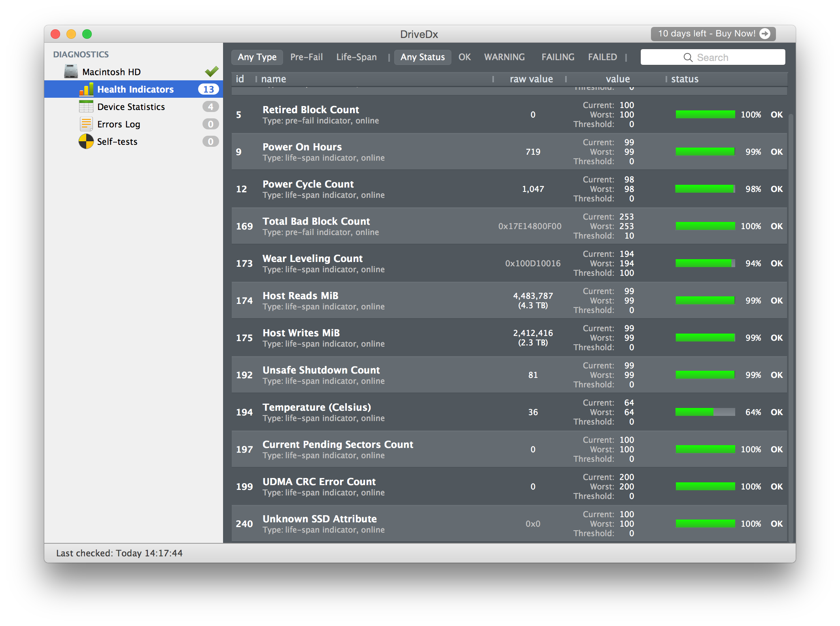840x626 pixels.
Task: Filter indicators by FAILED status
Action: coord(602,57)
